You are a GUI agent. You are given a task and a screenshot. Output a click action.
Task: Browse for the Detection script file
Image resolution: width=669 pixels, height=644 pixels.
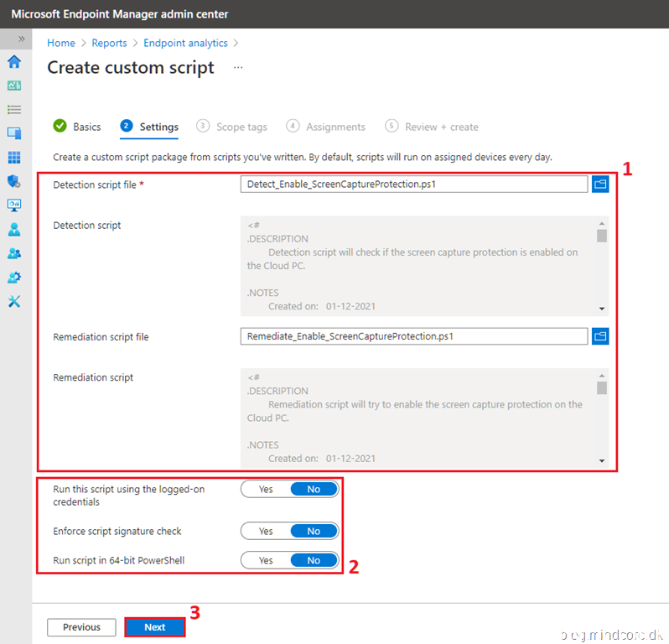(x=600, y=184)
